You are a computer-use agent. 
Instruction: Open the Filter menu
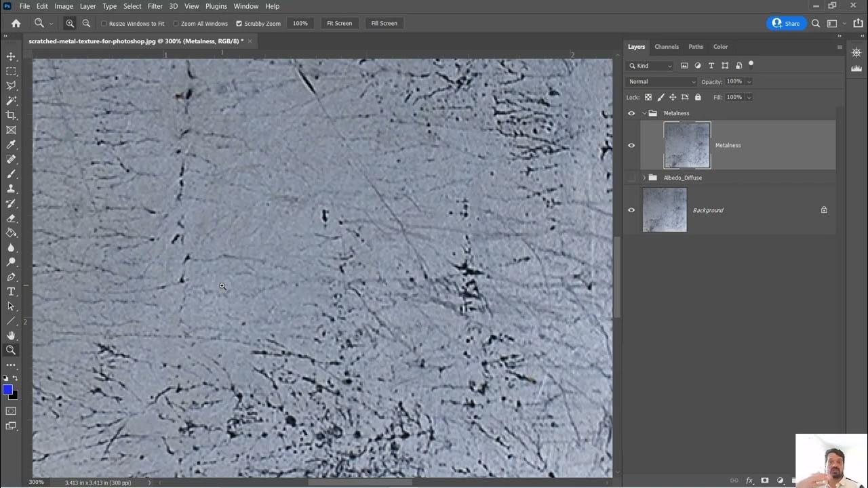click(155, 6)
